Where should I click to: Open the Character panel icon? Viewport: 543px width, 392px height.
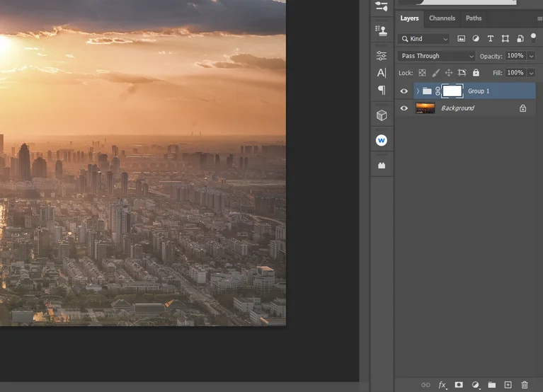tap(382, 73)
